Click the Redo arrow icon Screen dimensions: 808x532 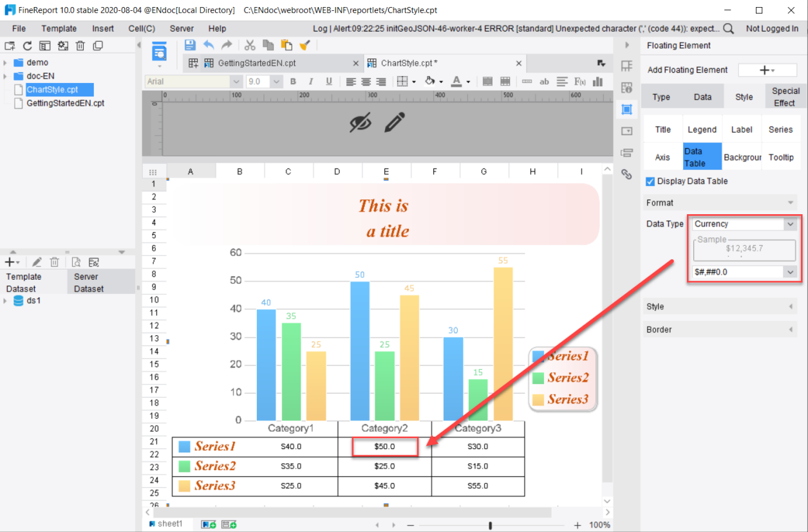coord(227,45)
